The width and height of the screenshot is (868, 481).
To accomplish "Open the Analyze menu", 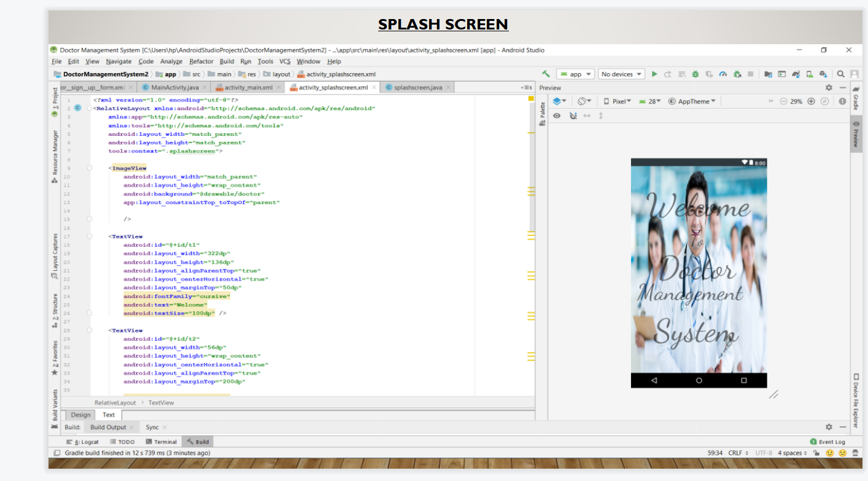I will (x=171, y=61).
